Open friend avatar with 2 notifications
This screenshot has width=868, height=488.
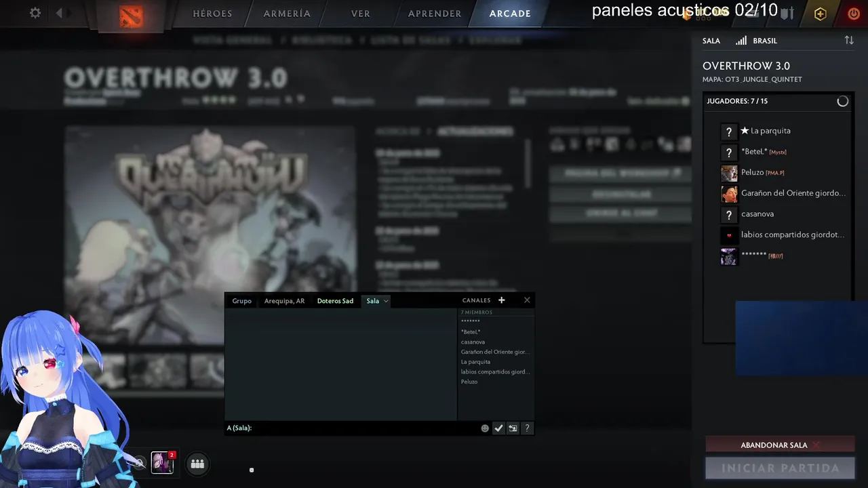(162, 462)
